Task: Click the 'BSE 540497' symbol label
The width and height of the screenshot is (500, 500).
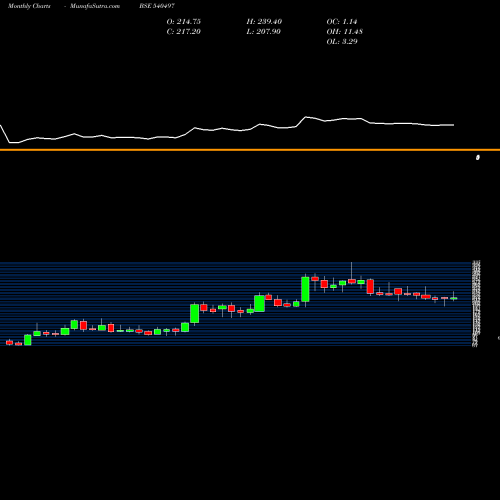Action: tap(157, 6)
